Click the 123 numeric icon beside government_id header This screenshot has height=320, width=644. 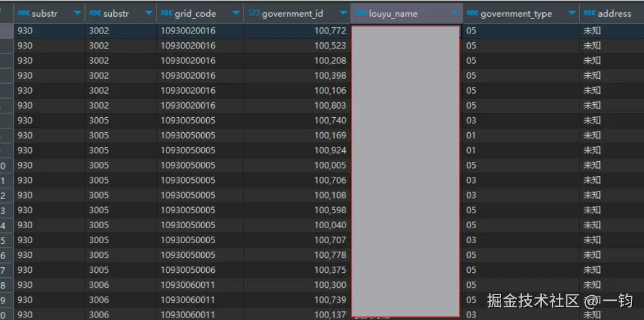254,13
